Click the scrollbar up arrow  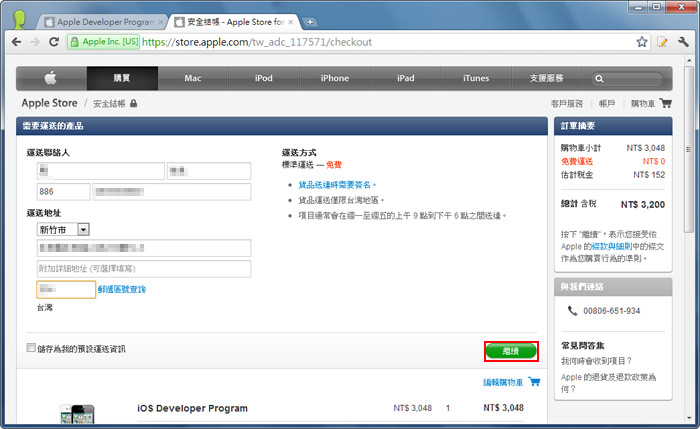(x=688, y=60)
